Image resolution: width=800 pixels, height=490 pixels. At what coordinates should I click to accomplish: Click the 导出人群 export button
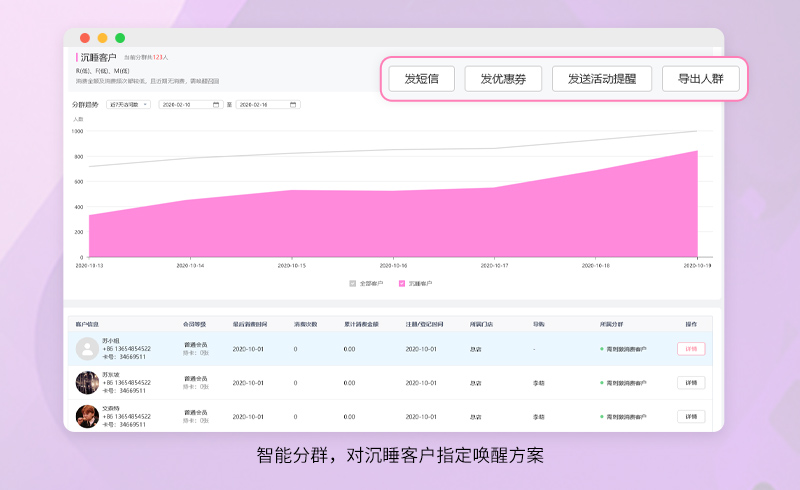point(700,79)
